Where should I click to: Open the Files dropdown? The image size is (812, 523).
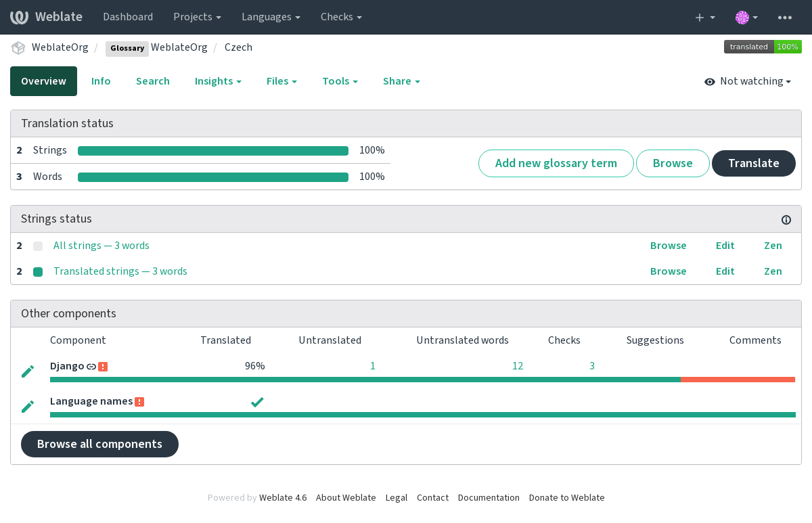[281, 81]
